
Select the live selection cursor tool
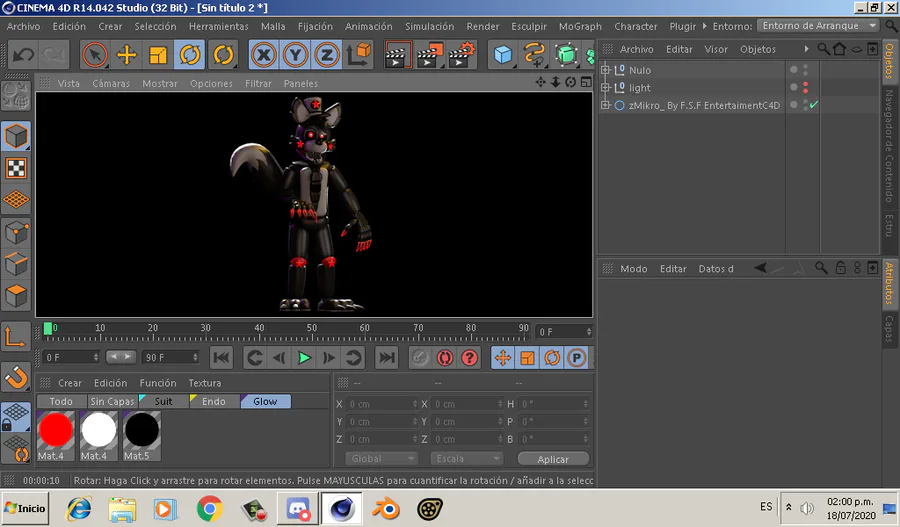point(95,55)
